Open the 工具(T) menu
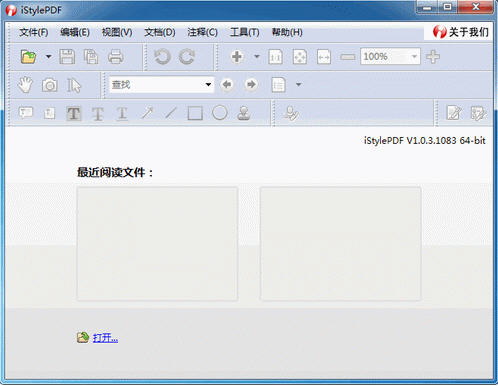The image size is (498, 386). pyautogui.click(x=245, y=32)
